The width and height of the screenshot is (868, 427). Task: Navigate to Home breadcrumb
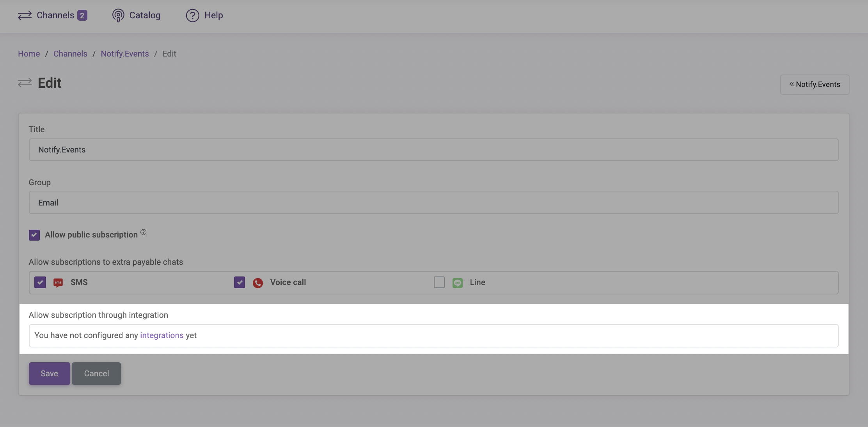29,54
